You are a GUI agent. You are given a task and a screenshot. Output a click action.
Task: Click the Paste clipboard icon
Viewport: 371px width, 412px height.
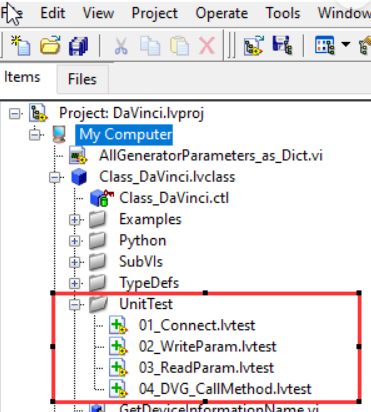point(179,46)
